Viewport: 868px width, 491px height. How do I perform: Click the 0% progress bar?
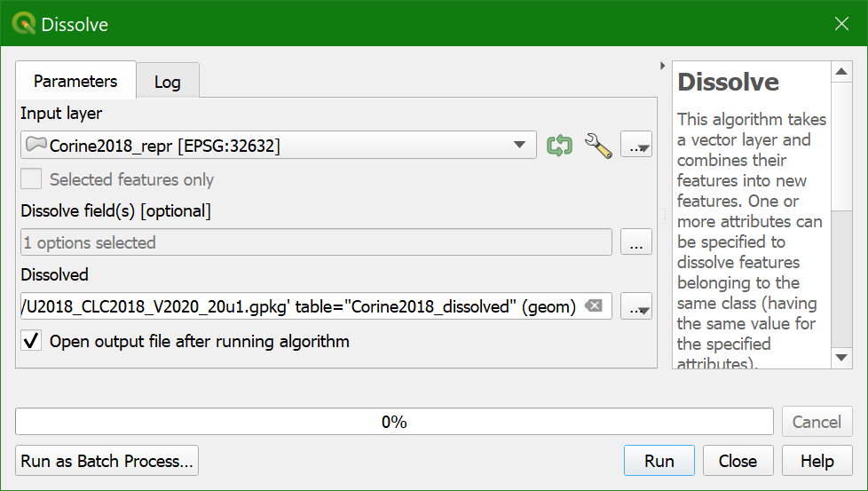[394, 422]
